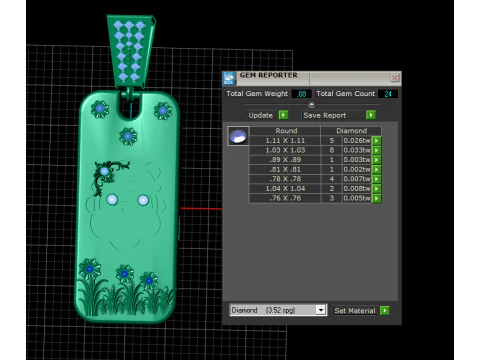The image size is (480, 360).
Task: Click the green arrow for .78 X .78 row
Action: 377,179
